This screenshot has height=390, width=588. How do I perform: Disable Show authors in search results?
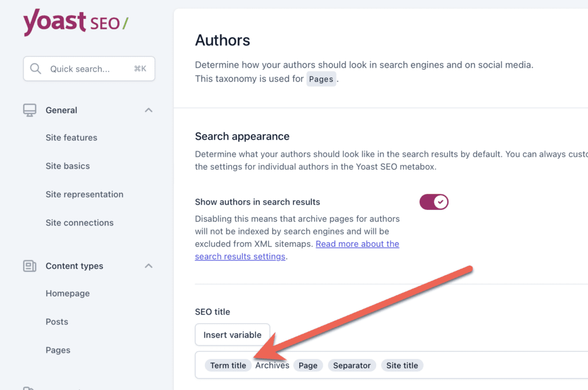point(434,201)
